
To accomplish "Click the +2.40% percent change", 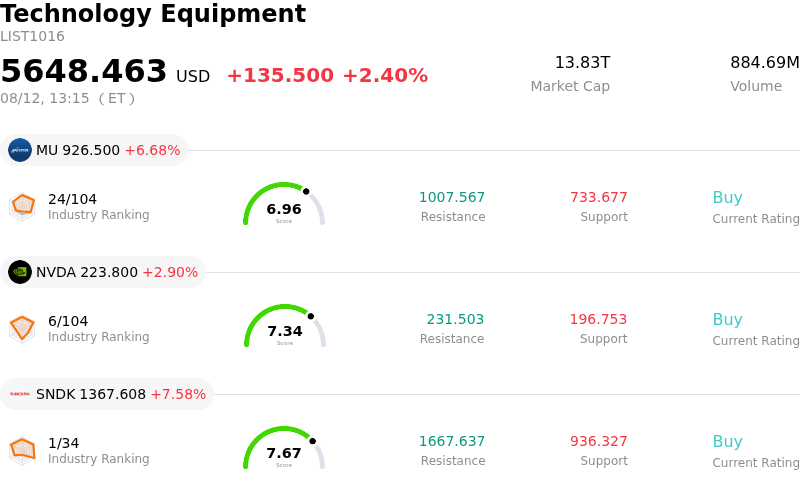I will coord(385,76).
